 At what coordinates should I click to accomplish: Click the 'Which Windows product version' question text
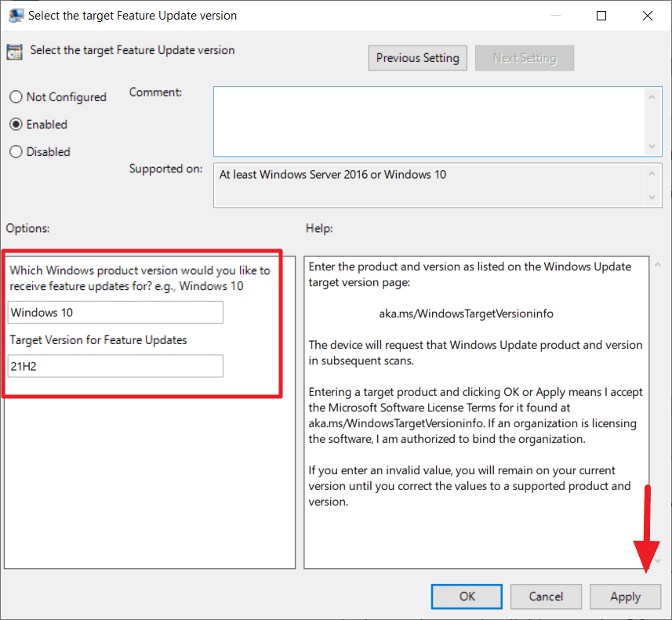[x=140, y=278]
